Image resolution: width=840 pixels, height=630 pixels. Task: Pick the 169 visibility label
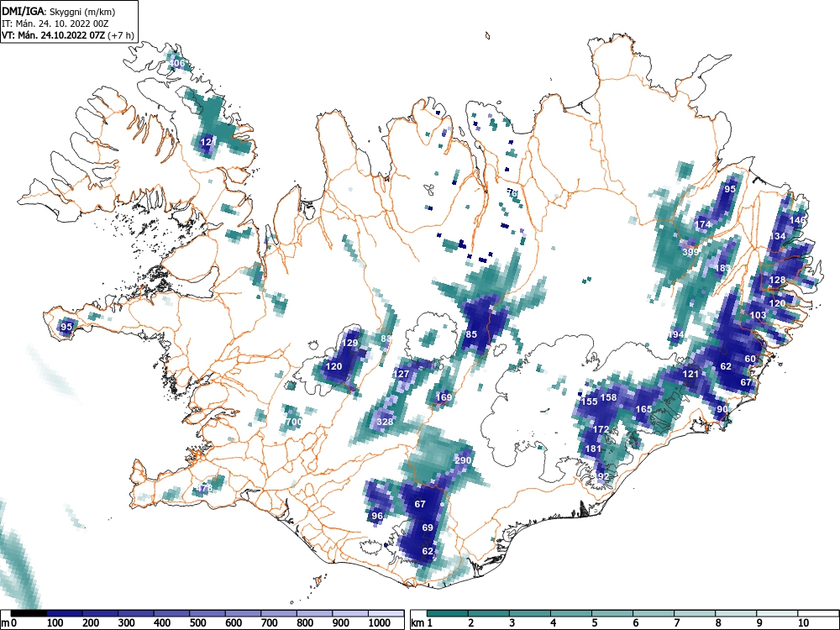[x=444, y=397]
